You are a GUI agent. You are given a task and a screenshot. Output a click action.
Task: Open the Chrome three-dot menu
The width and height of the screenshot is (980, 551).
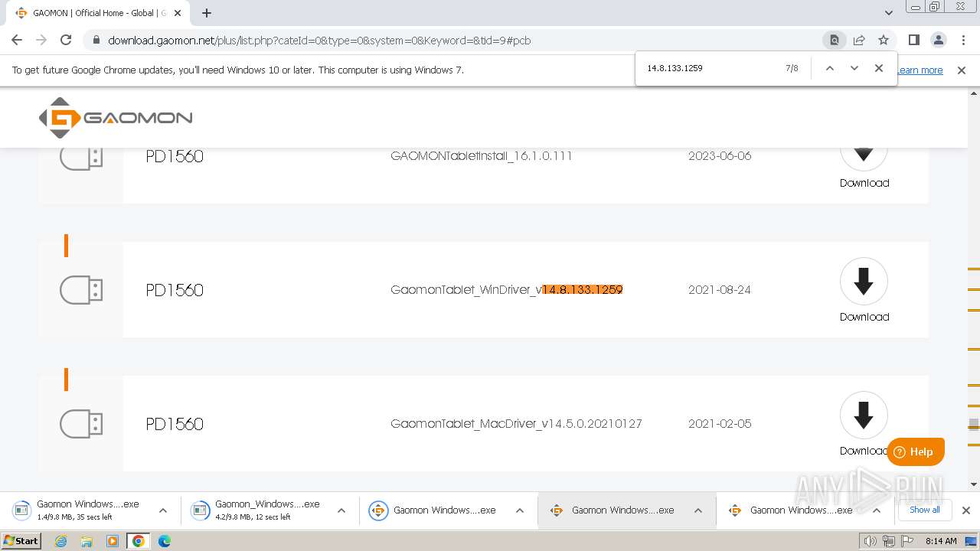(963, 40)
